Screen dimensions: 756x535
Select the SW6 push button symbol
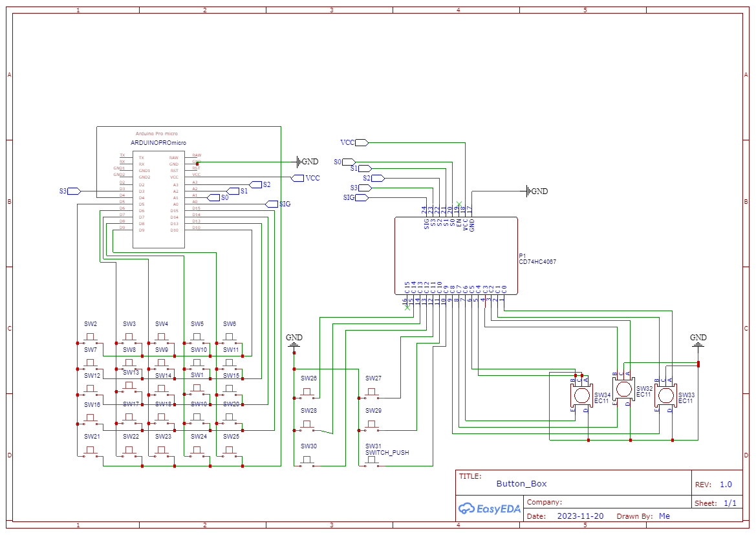pos(230,338)
